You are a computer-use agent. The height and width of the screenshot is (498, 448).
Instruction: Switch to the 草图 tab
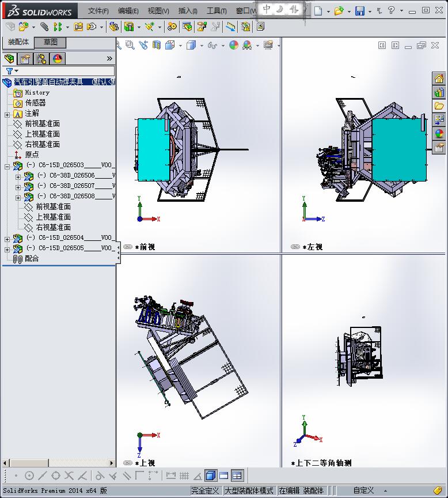(50, 42)
